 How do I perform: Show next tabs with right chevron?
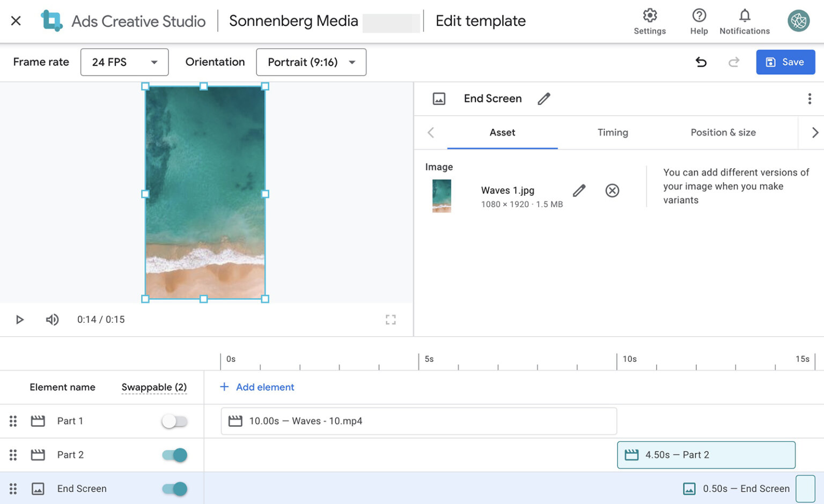click(x=815, y=132)
